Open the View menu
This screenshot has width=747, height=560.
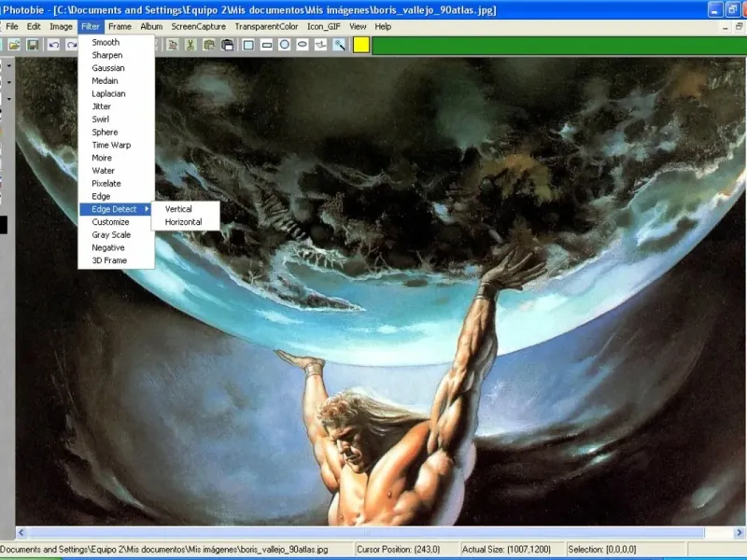coord(358,27)
